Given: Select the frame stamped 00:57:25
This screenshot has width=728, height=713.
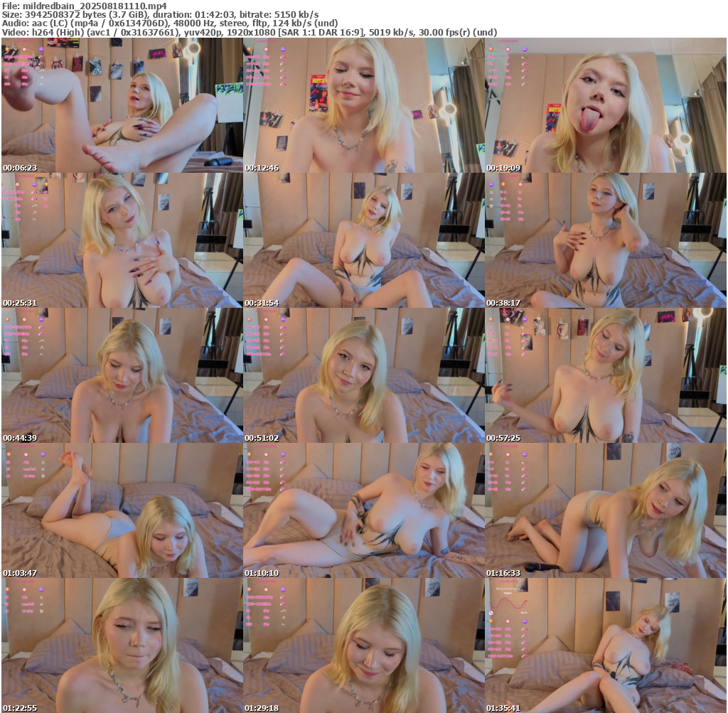Looking at the screenshot, I should pos(606,375).
